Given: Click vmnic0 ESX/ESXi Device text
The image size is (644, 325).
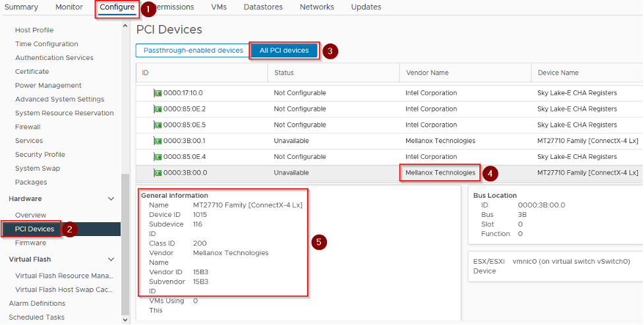Looking at the screenshot, I should [x=571, y=262].
